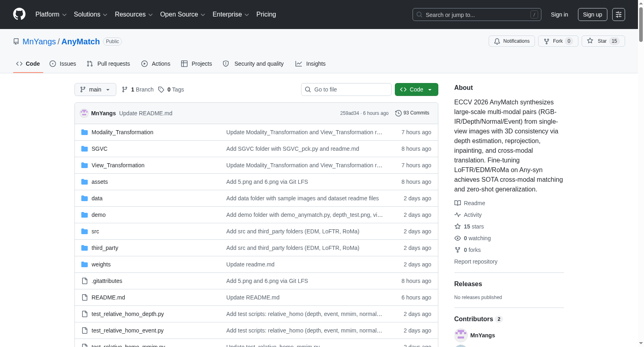Switch to the Issues tab
This screenshot has height=347, width=644.
click(63, 64)
